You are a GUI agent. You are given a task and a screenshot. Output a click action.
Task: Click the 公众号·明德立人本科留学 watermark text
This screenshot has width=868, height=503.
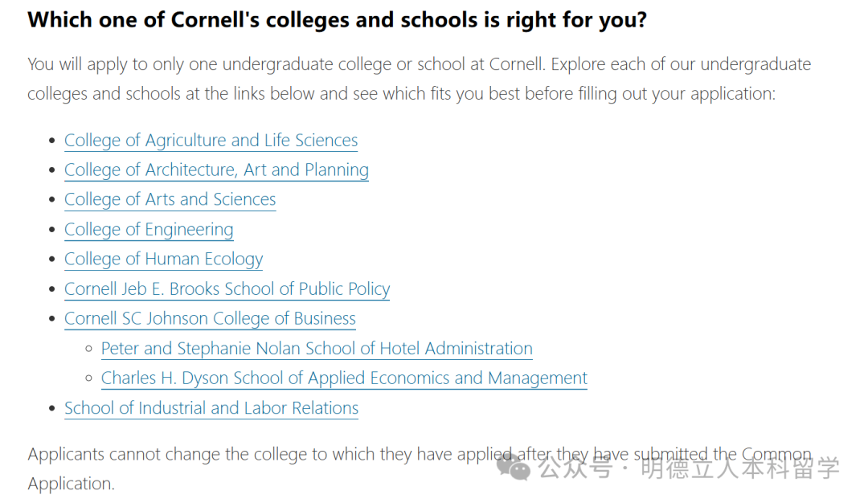tap(689, 468)
